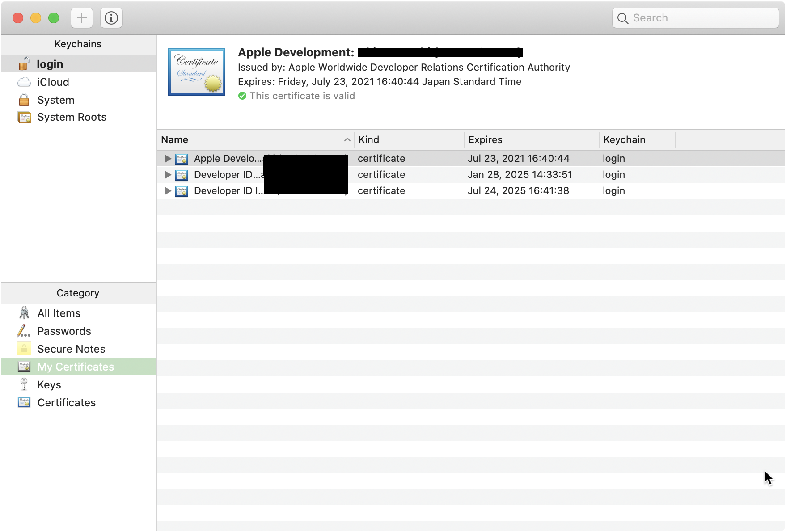Click the Jan 28, 2025 14:33:51 expiry cell

pyautogui.click(x=520, y=175)
